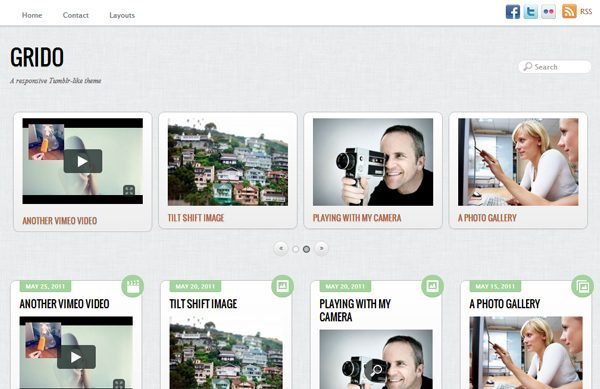The image size is (600, 389).
Task: Click into the Search field
Action: (554, 67)
